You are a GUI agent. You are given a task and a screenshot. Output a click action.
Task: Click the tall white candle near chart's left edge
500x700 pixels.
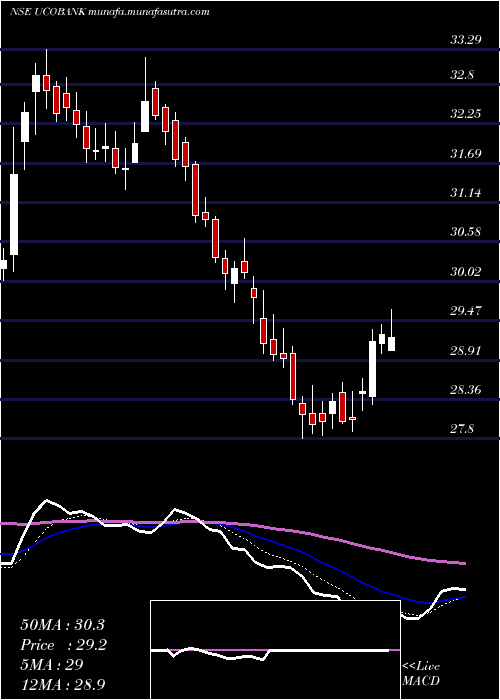[14, 214]
